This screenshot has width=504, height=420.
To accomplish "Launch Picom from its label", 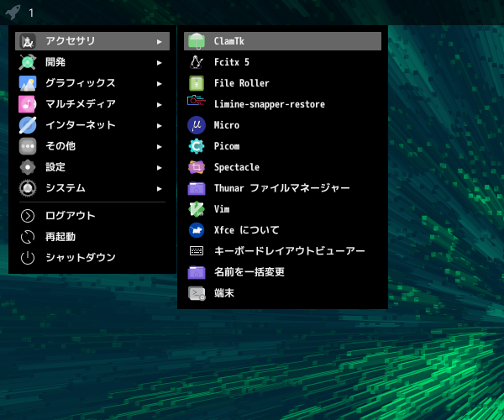I will 227,146.
